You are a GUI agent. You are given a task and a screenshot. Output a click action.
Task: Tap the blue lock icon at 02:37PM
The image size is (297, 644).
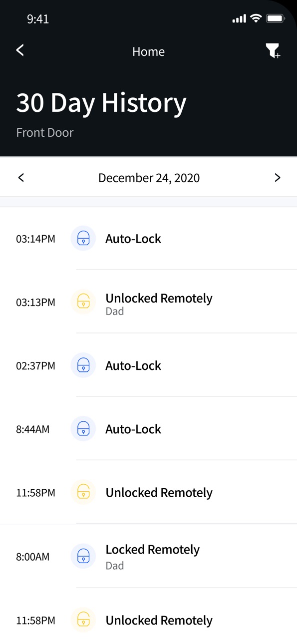click(x=83, y=365)
